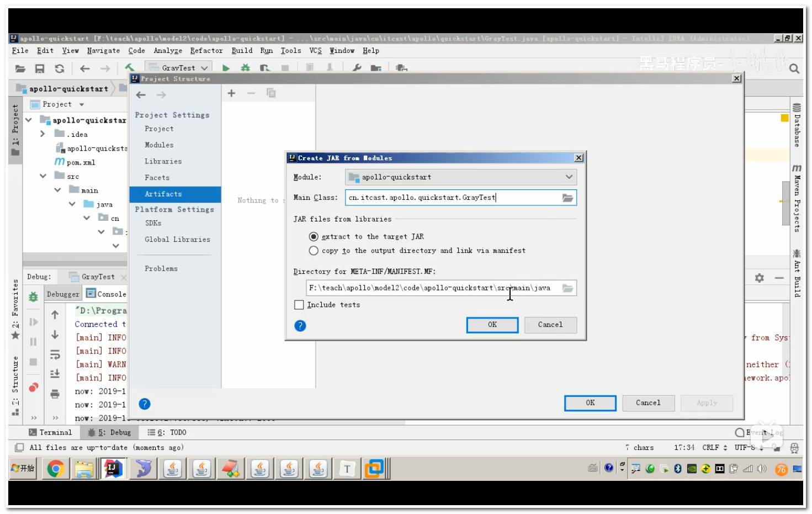Click the Print icon in console toolbar

pyautogui.click(x=55, y=394)
